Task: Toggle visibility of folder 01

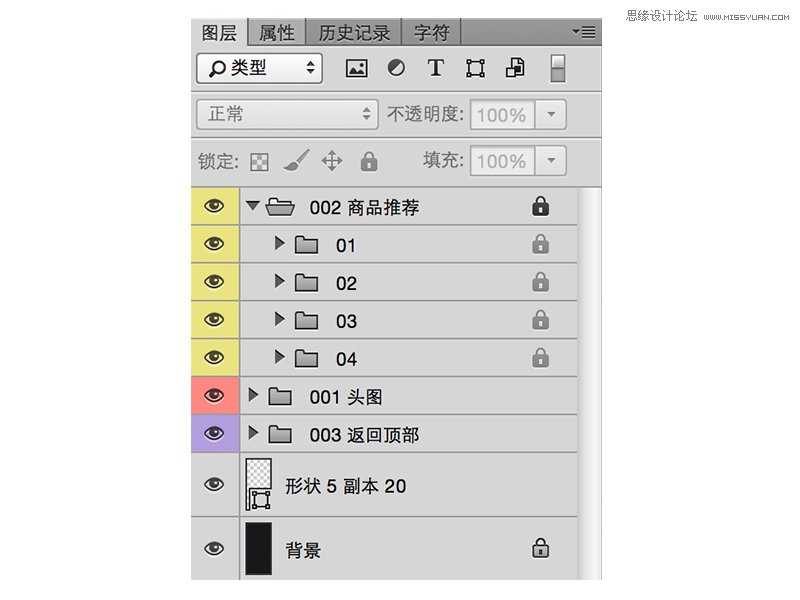Action: pyautogui.click(x=214, y=244)
